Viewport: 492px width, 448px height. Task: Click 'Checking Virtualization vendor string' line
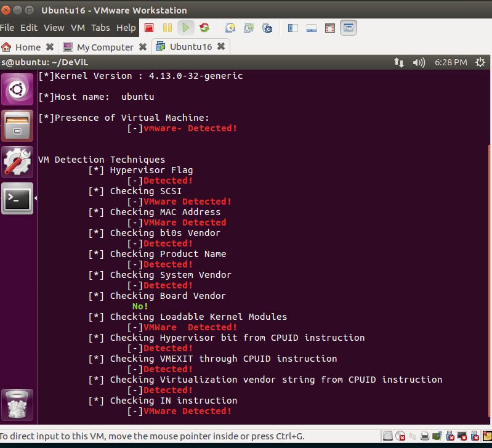click(x=265, y=380)
